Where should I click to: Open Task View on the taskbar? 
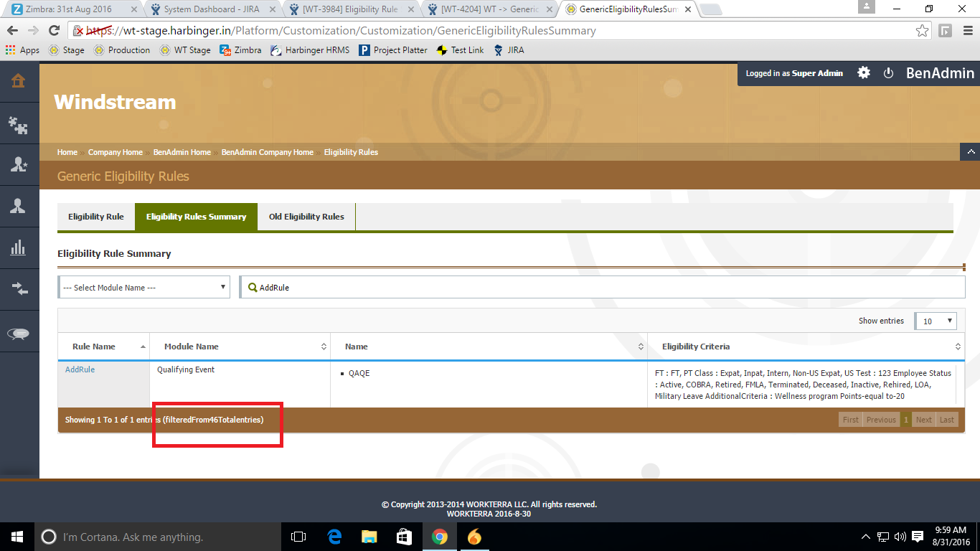(298, 537)
